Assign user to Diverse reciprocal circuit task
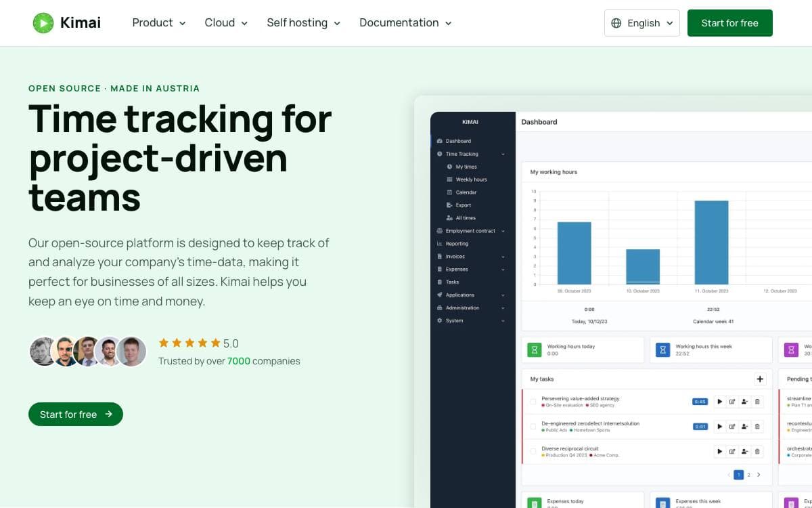The image size is (812, 508). click(x=744, y=451)
